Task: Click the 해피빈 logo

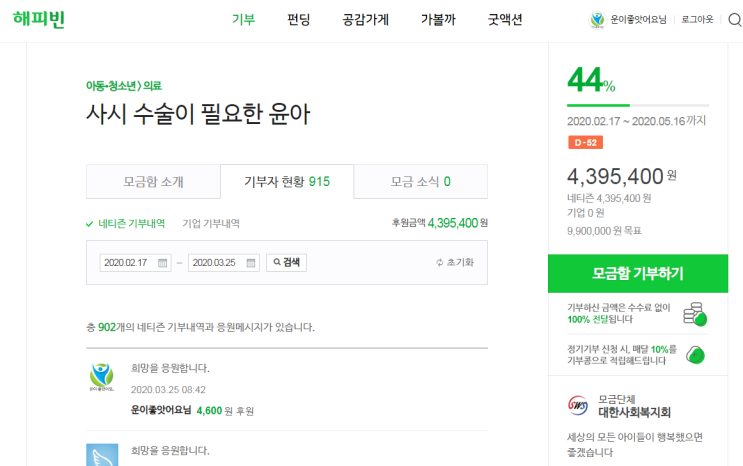Action: pyautogui.click(x=39, y=19)
